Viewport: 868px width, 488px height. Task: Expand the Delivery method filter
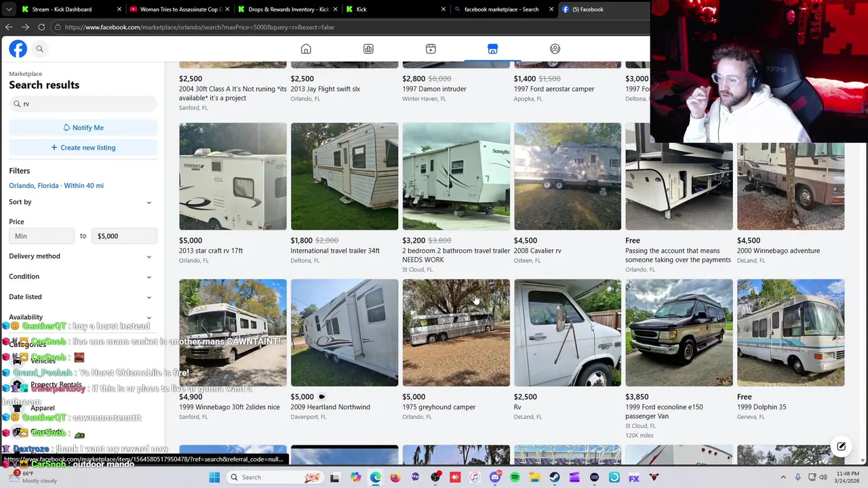81,256
